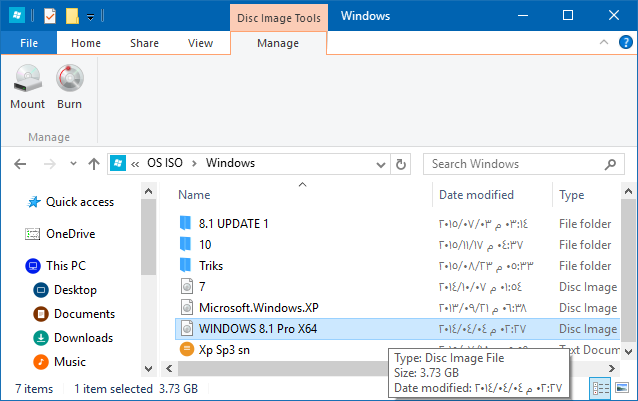This screenshot has height=401, width=638.
Task: Open the Customize Quick Access Toolbar dropdown
Action: (x=90, y=17)
